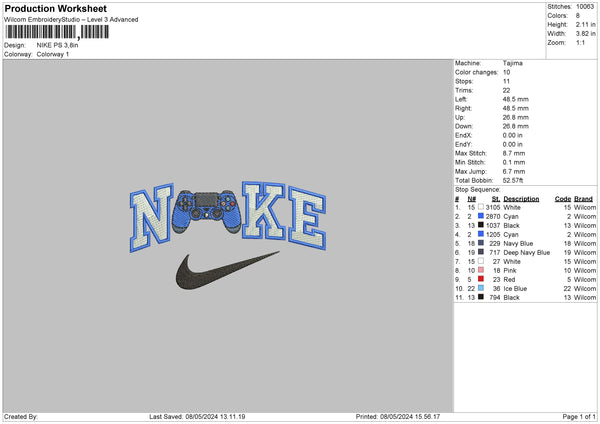Click the EndY value 0.00 in
Viewport: 600px width, 424px height.
(x=512, y=144)
